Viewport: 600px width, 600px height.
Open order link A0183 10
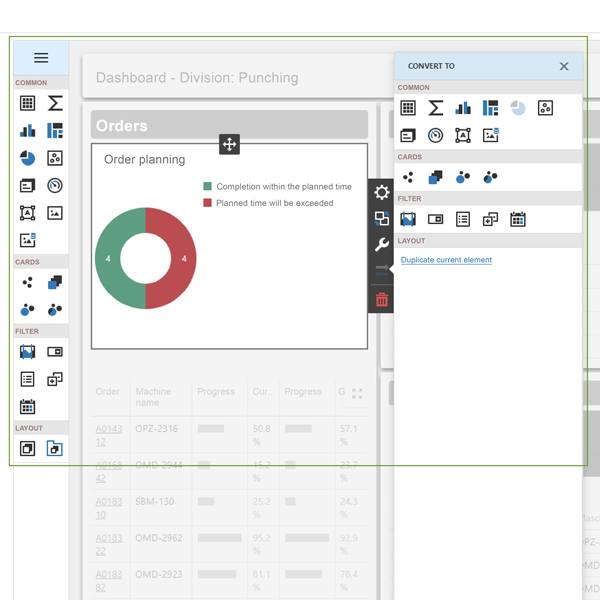click(109, 508)
